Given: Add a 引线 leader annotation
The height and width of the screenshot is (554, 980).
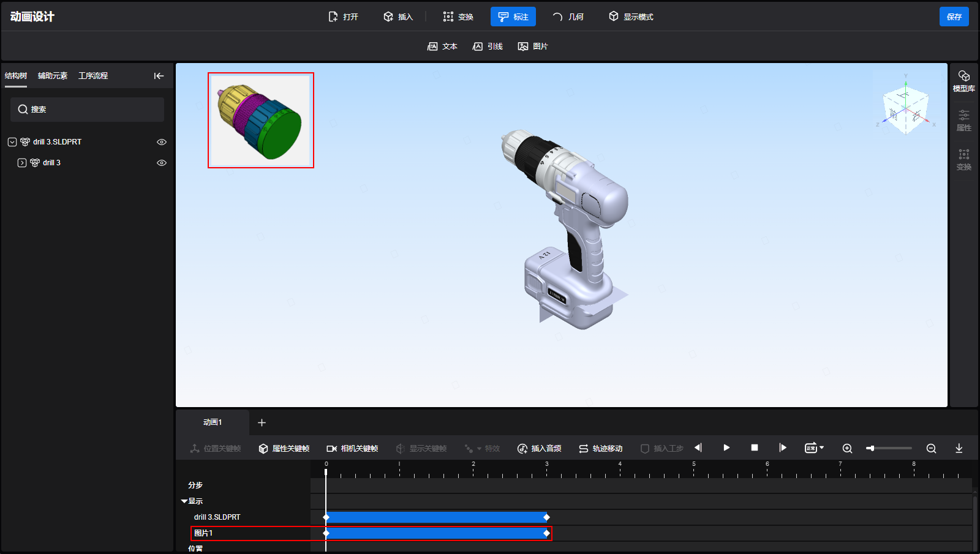Looking at the screenshot, I should point(488,47).
